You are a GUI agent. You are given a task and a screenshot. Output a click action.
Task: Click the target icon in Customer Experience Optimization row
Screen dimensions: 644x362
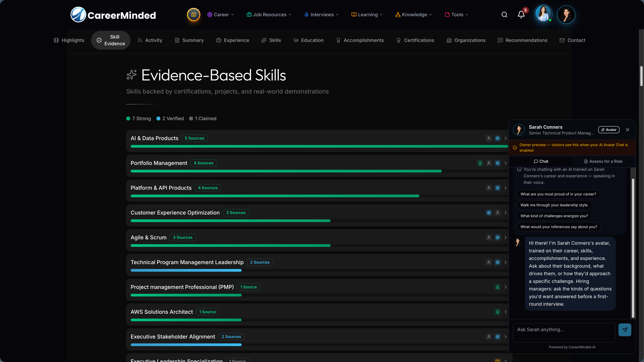coord(489,213)
